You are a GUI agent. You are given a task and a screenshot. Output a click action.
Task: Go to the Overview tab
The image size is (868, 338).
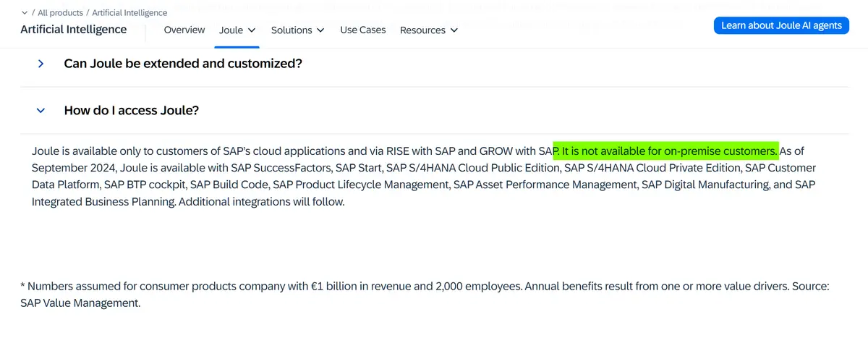(x=184, y=30)
